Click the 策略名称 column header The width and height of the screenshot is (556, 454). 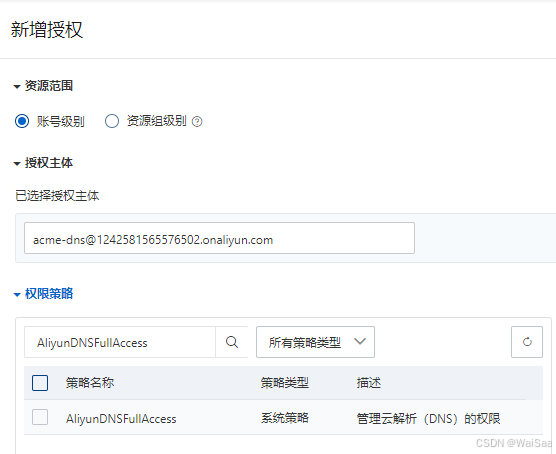(x=90, y=383)
